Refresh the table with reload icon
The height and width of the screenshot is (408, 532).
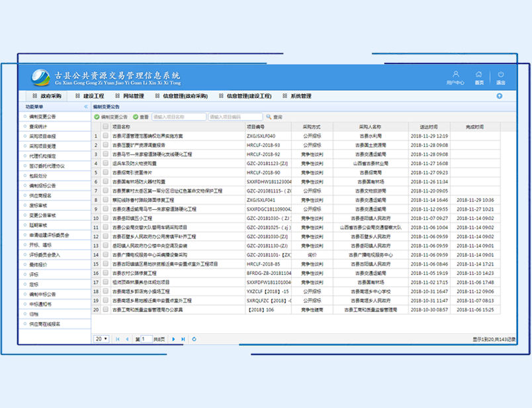(x=194, y=338)
